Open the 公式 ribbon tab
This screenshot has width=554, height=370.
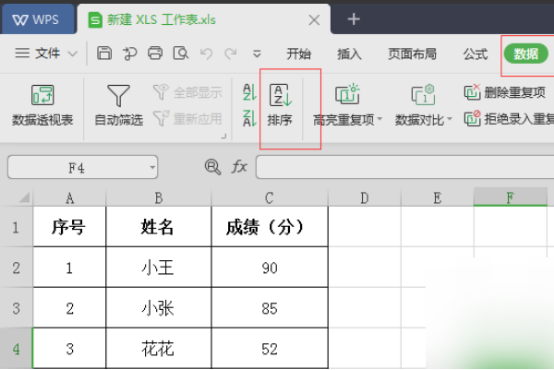[x=475, y=54]
